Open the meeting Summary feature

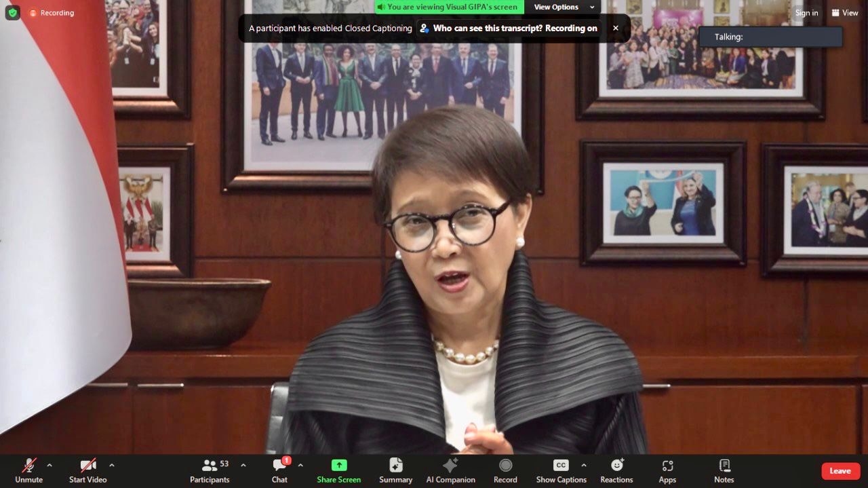coord(395,471)
